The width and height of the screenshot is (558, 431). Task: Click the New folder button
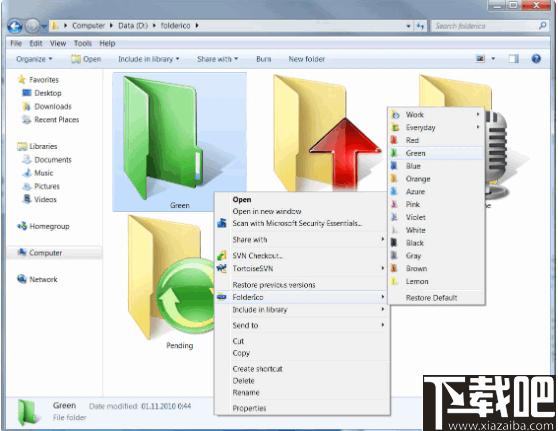306,59
